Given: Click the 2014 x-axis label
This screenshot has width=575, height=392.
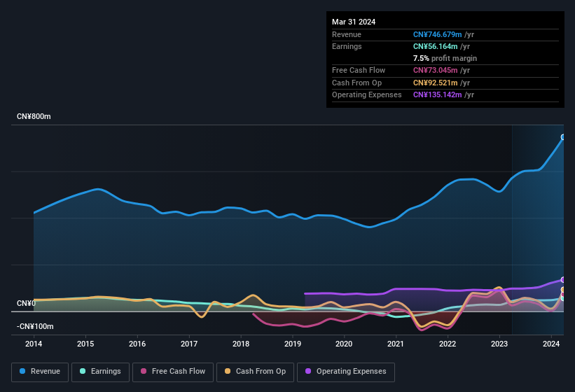Looking at the screenshot, I should tap(34, 344).
